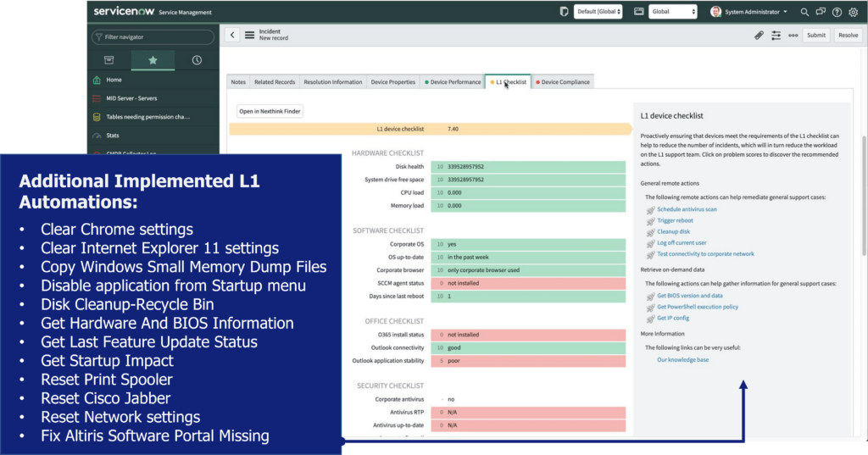868x455 pixels.
Task: Open the connect chat sidebar icon
Action: coord(821,12)
